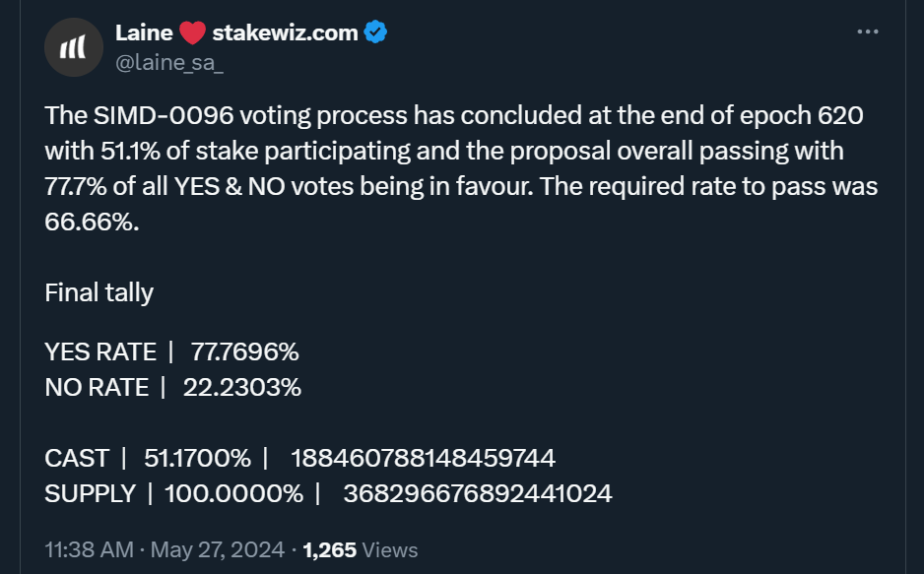
Task: Click "stakewiz.com" in the author name
Action: [x=285, y=32]
